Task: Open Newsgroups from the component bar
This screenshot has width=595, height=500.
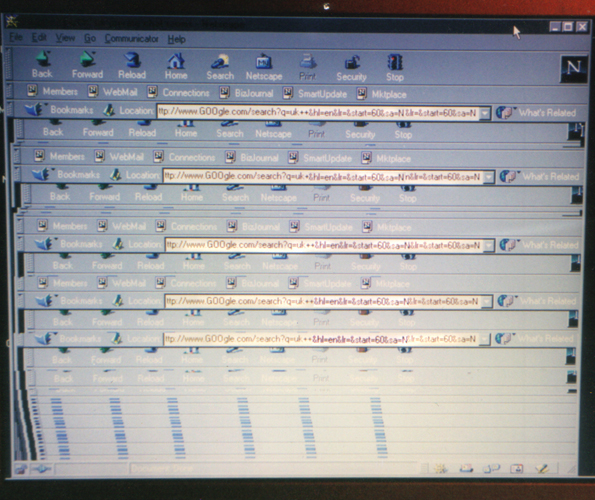Action: 491,469
